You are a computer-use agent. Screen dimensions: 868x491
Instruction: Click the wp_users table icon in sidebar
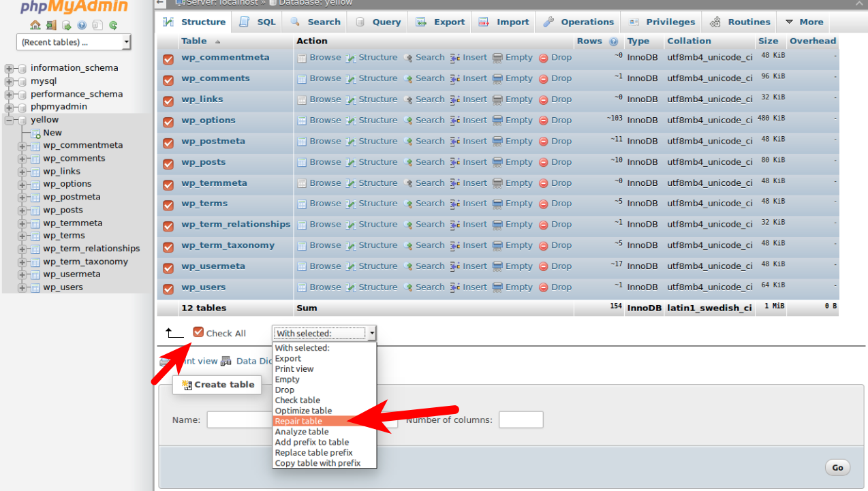tap(36, 287)
